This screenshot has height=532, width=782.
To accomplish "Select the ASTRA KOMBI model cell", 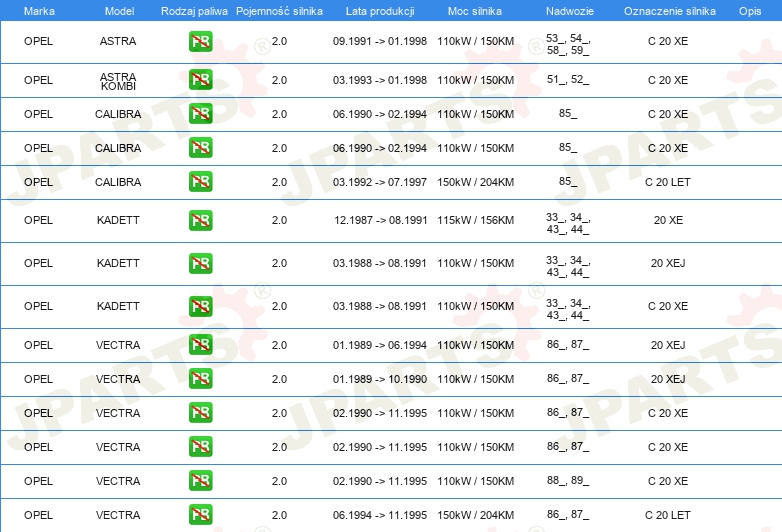I will point(118,81).
